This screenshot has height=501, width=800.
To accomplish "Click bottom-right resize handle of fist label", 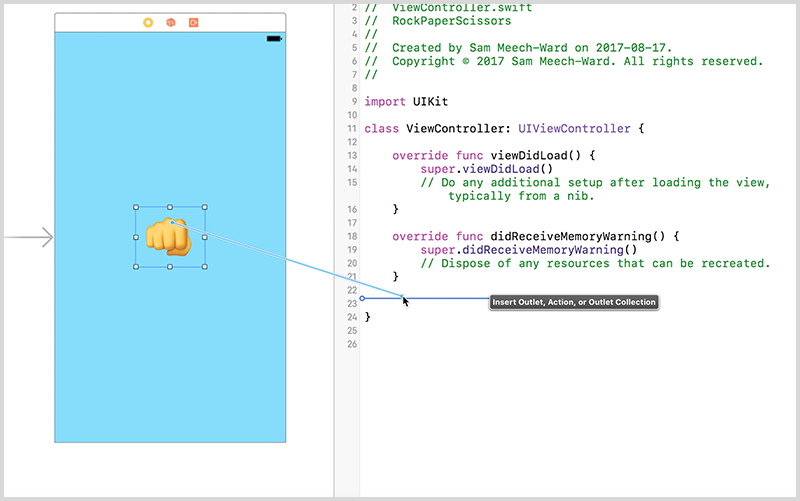I will point(205,267).
